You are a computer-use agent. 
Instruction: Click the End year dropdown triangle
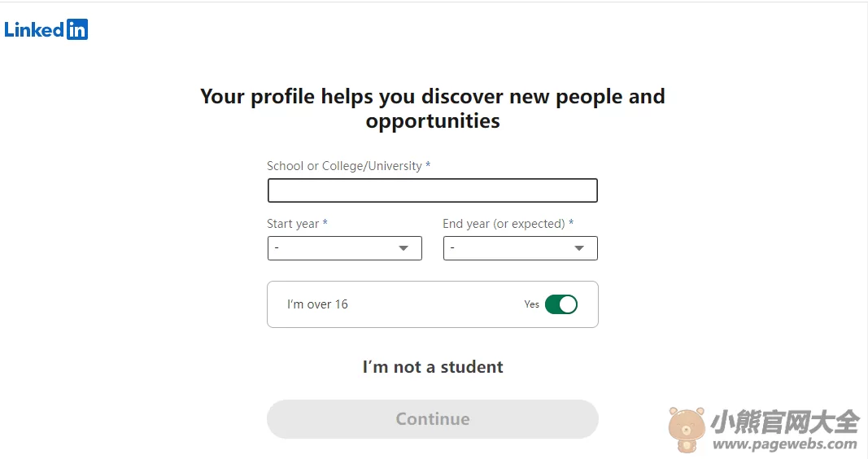click(x=579, y=248)
